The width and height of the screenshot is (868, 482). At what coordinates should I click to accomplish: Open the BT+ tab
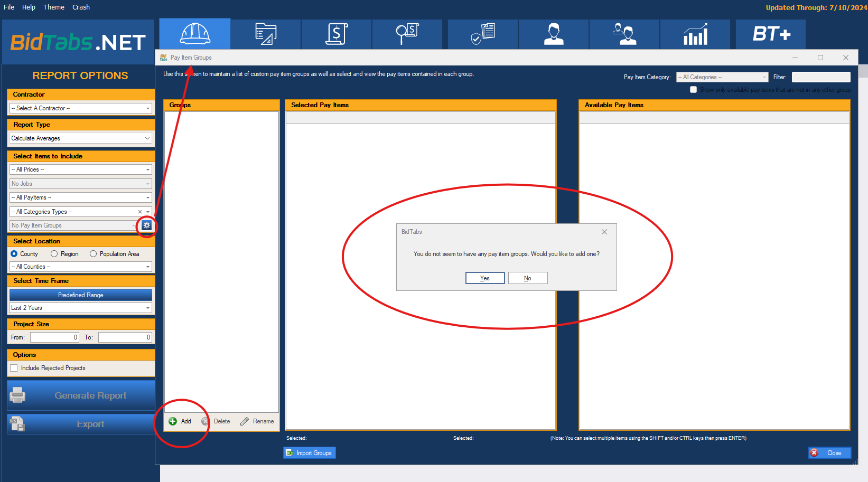pyautogui.click(x=771, y=34)
